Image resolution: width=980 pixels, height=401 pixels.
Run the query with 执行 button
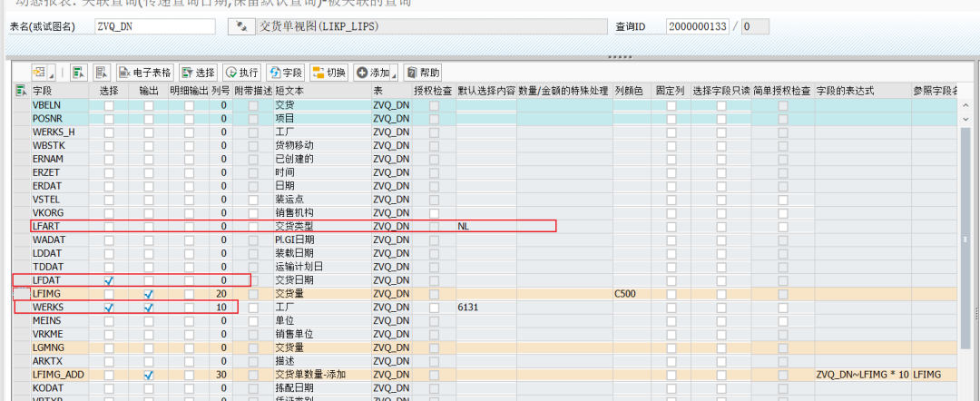(242, 72)
